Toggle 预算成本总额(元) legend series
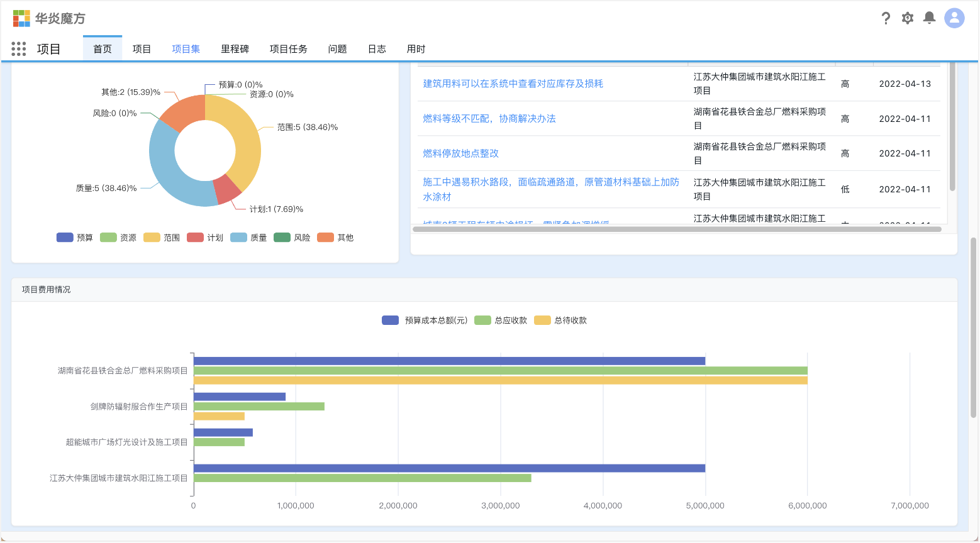This screenshot has width=980, height=543. [x=425, y=321]
